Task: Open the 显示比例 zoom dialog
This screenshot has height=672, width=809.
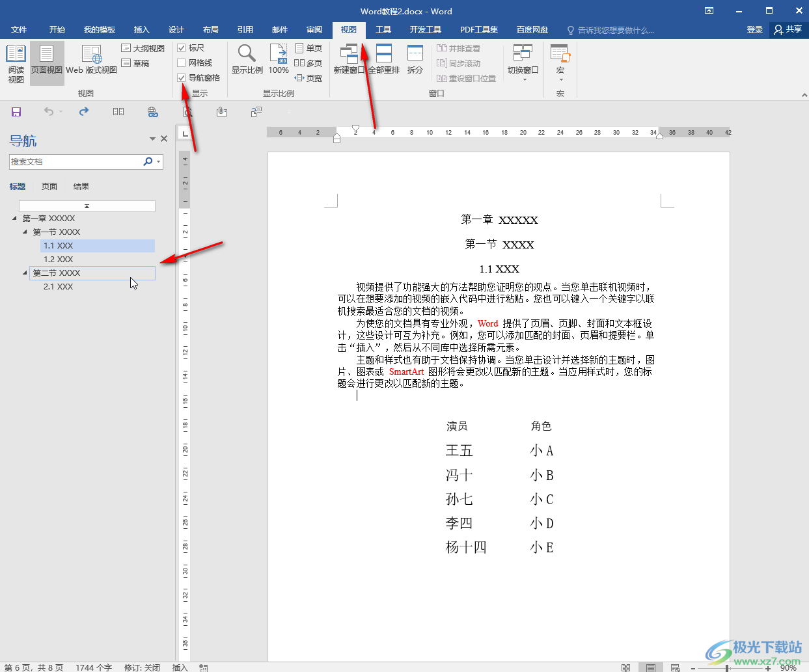Action: [x=247, y=60]
